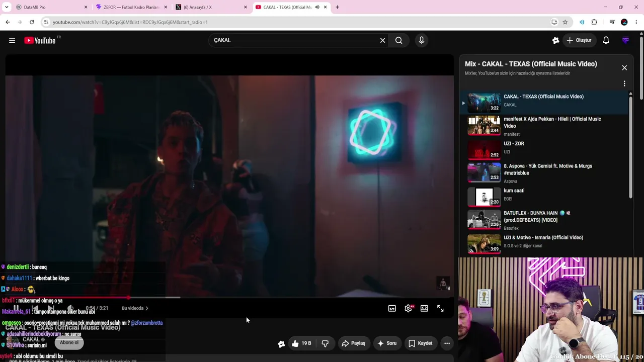The height and width of the screenshot is (362, 644).
Task: Clear the ÇAKAL search text
Action: point(382,40)
